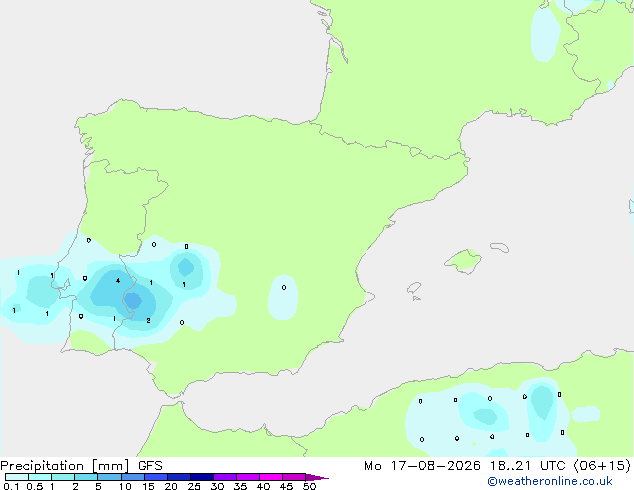Viewport: 634px width, 490px height.
Task: Click the 45–50 mm legend color box
Action: 294,477
